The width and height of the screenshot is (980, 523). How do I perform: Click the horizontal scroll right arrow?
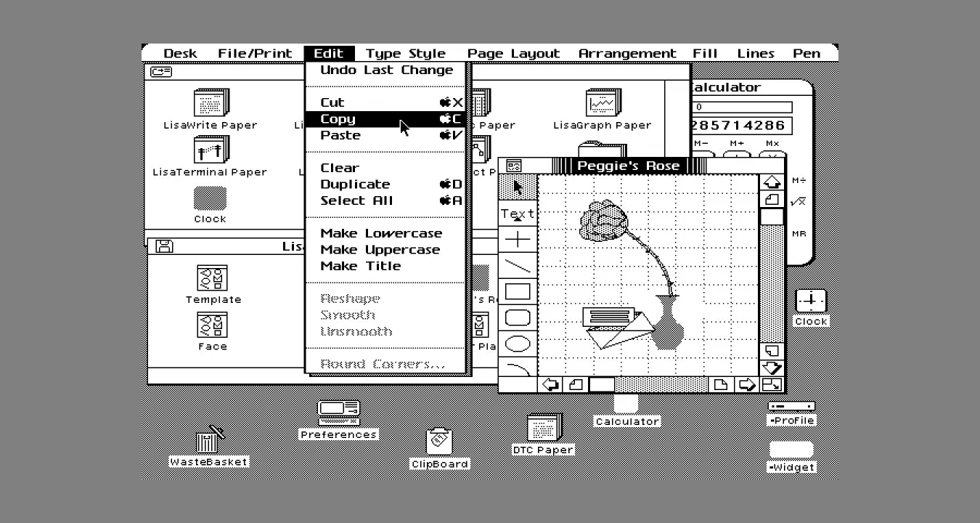tap(746, 385)
